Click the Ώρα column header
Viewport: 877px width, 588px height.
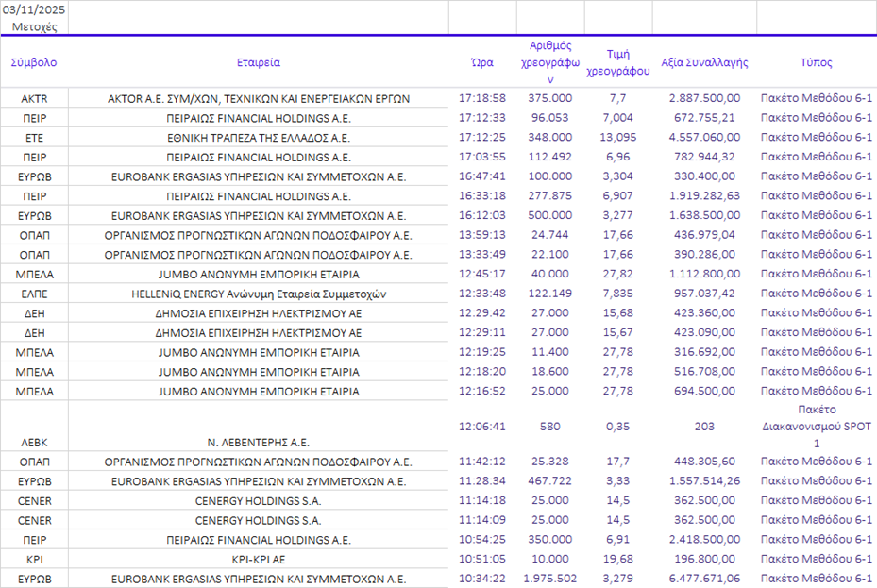[x=481, y=62]
